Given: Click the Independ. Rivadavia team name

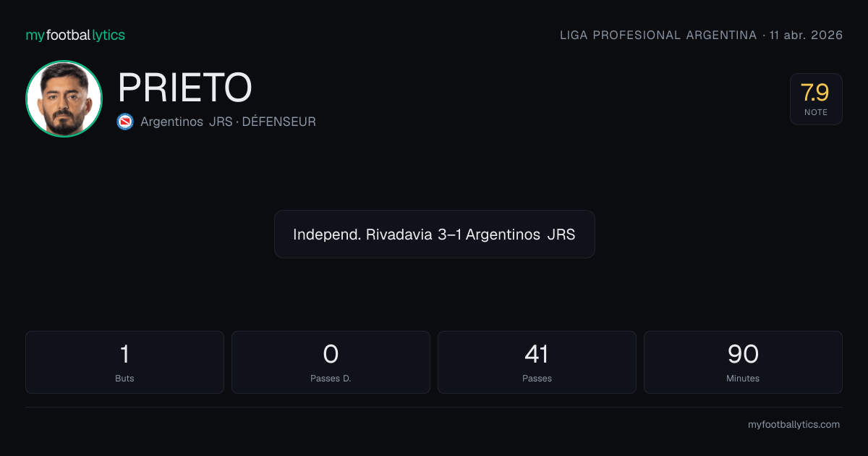Looking at the screenshot, I should point(362,235).
